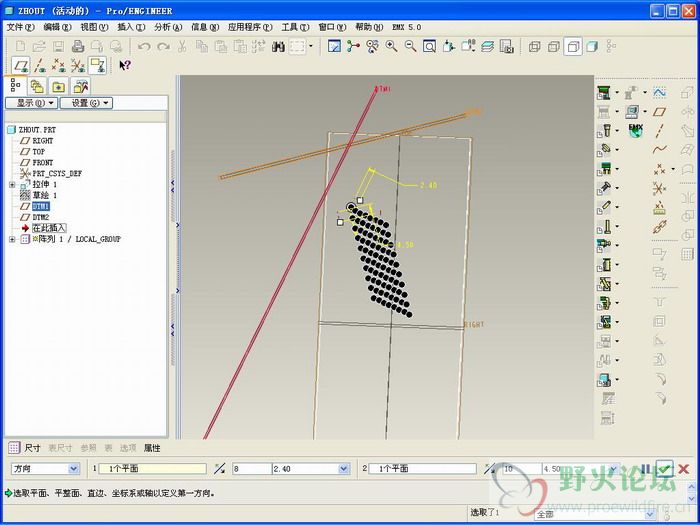This screenshot has height=525, width=700.
Task: Open the 尺寸 dashboard tab
Action: [32, 448]
